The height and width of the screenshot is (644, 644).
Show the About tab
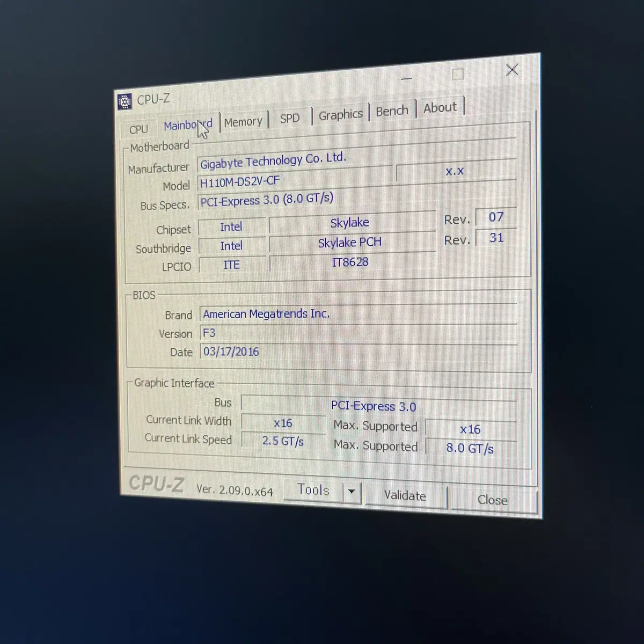(440, 108)
